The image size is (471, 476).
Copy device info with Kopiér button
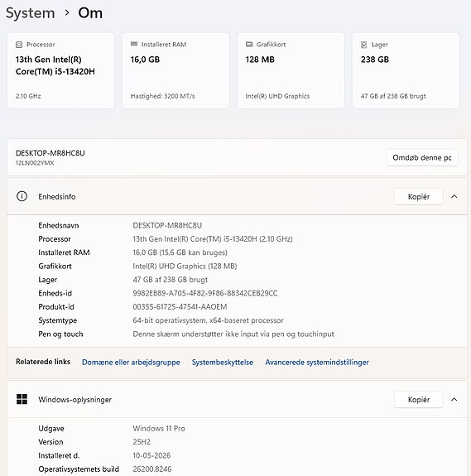point(419,196)
